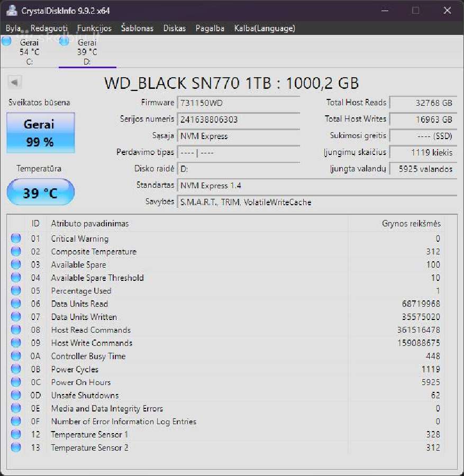Click the status orb for Host Read Commands
The height and width of the screenshot is (476, 464).
pyautogui.click(x=16, y=329)
